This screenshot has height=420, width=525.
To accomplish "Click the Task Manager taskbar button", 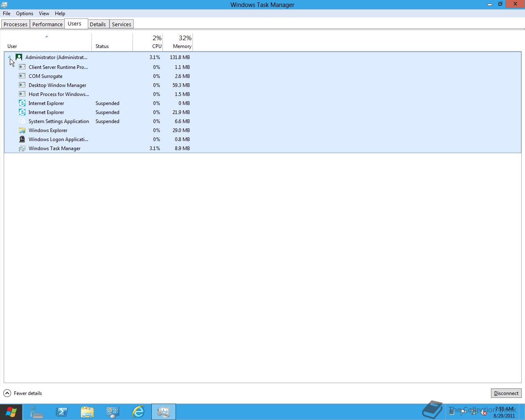I will (x=164, y=412).
